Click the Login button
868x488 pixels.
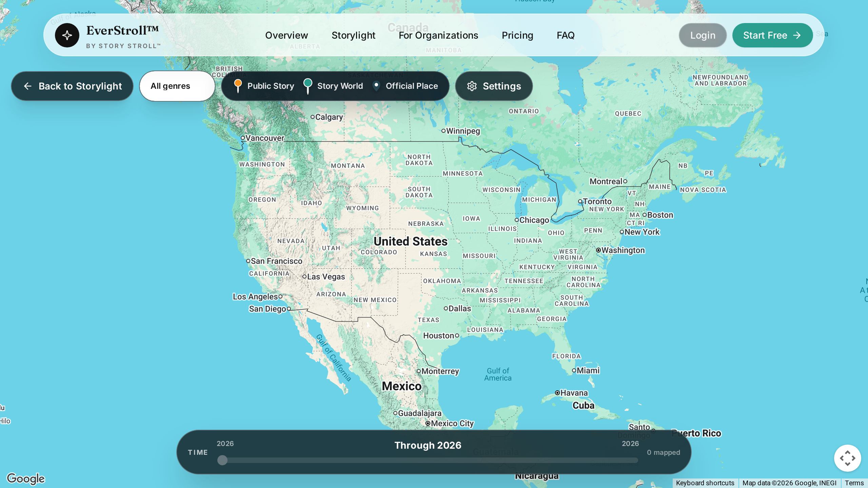(x=703, y=35)
